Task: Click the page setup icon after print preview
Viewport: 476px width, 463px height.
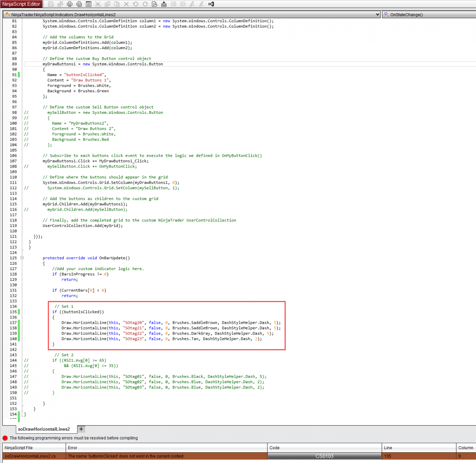Action: [x=88, y=4]
